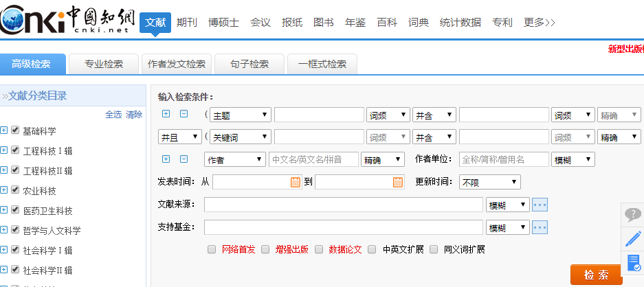Enable the 数据论文 checkbox
This screenshot has width=644, height=287.
[319, 249]
